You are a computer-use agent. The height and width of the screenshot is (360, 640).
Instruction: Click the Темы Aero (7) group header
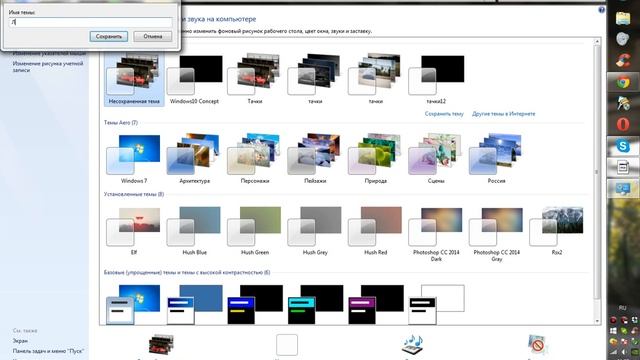[120, 122]
